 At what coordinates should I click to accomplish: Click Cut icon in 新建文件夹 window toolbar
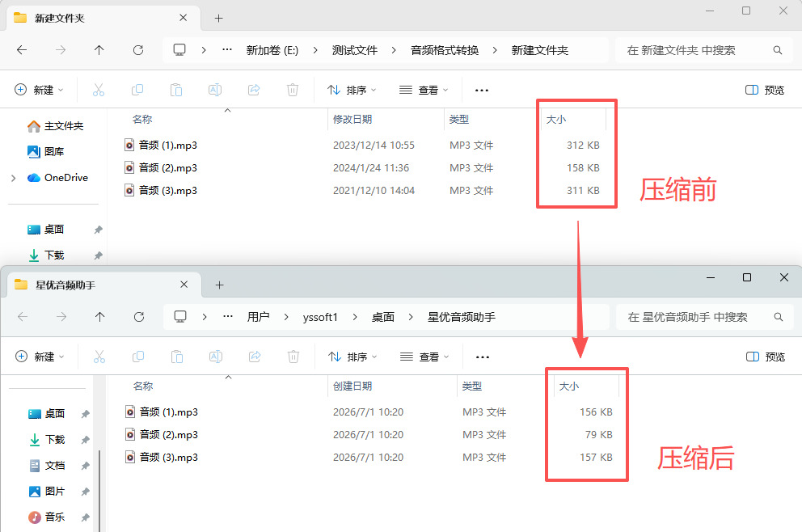tap(98, 90)
